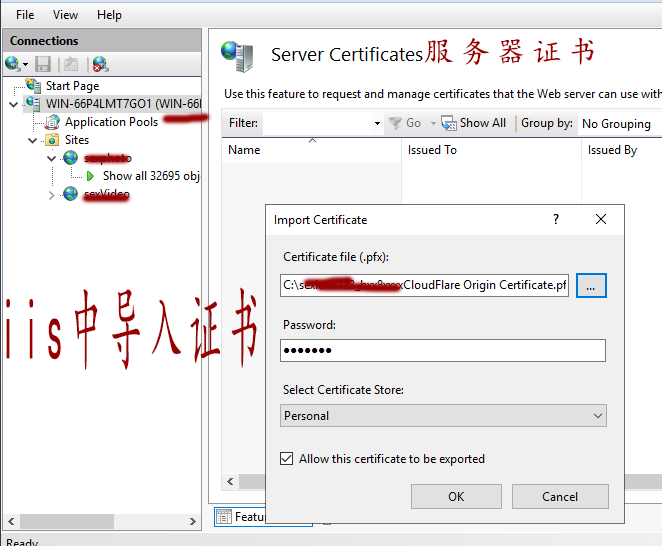The width and height of the screenshot is (662, 546).
Task: Click Cancel in Import Certificate dialog
Action: coord(560,497)
